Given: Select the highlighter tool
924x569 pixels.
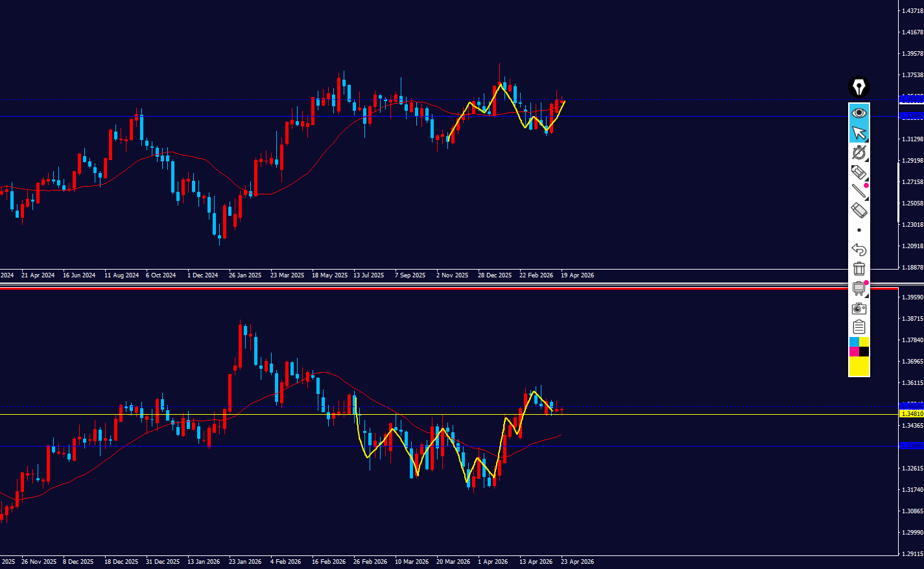Looking at the screenshot, I should [859, 172].
